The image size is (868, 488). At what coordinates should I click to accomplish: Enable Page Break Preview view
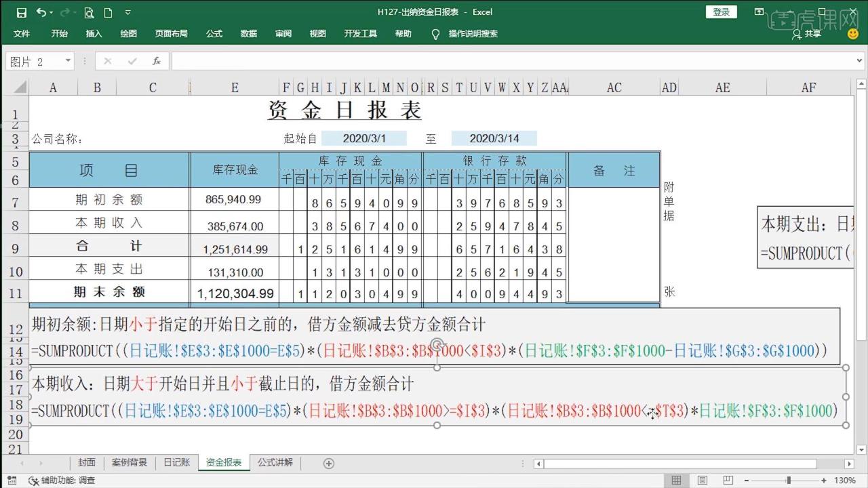728,479
